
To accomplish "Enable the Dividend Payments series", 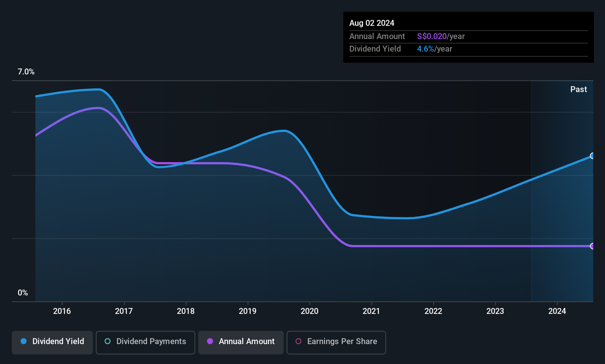I will coord(146,343).
